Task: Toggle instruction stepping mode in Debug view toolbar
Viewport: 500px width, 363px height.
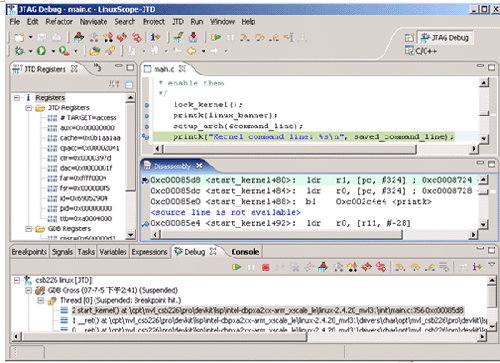Action: 477,267
